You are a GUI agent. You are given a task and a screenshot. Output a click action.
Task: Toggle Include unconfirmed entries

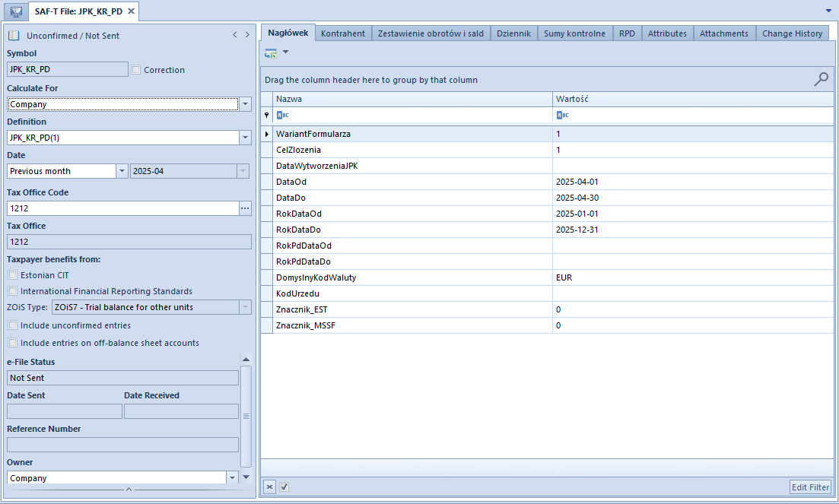click(13, 325)
